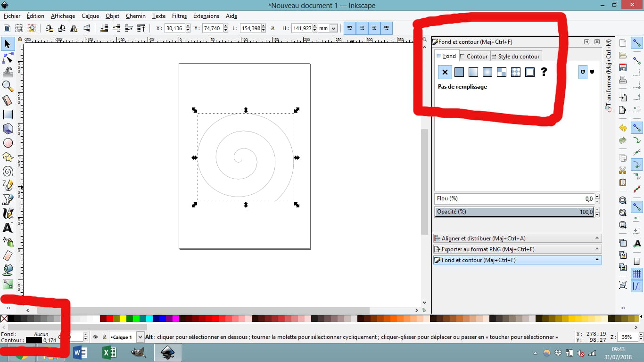Select the Zoom magnifier tool
The height and width of the screenshot is (362, 644).
pos(8,86)
